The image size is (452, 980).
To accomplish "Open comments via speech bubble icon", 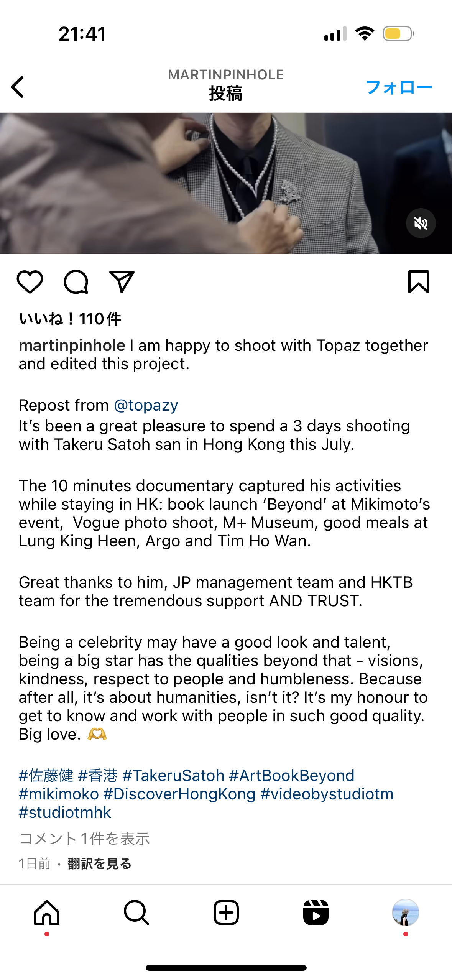I will [x=76, y=282].
